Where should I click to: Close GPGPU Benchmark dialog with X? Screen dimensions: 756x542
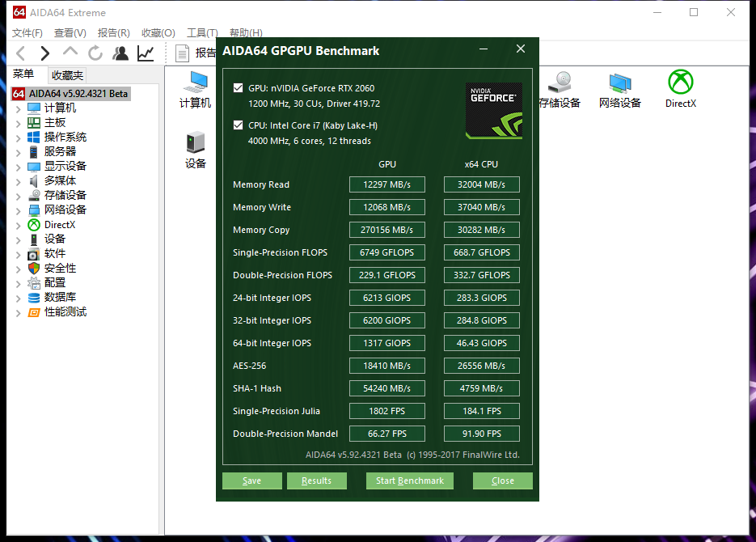point(521,49)
